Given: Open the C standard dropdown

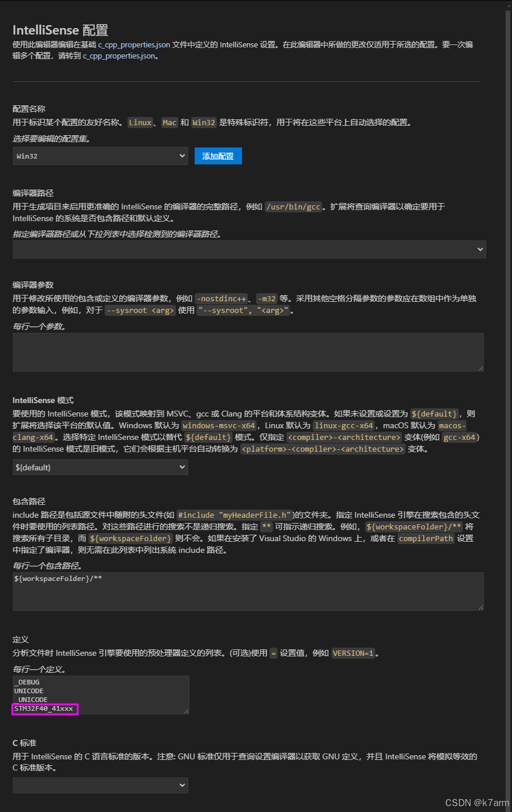Looking at the screenshot, I should (101, 785).
